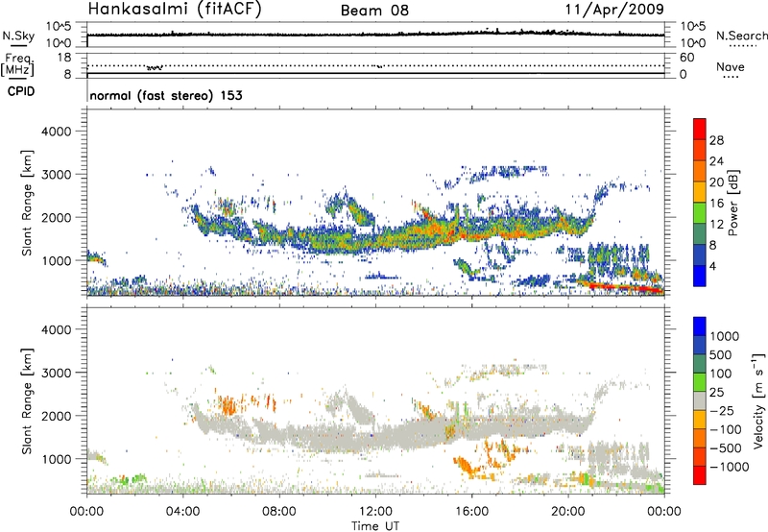Image resolution: width=768 pixels, height=532 pixels.
Task: Select the "CPID" row label
Action: [21, 91]
